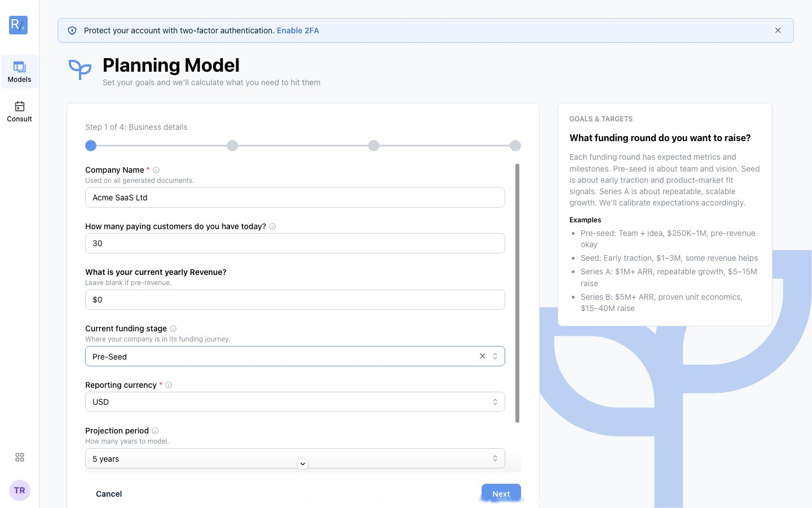Click the Enable 2FA link
The image size is (812, 508).
pos(298,30)
